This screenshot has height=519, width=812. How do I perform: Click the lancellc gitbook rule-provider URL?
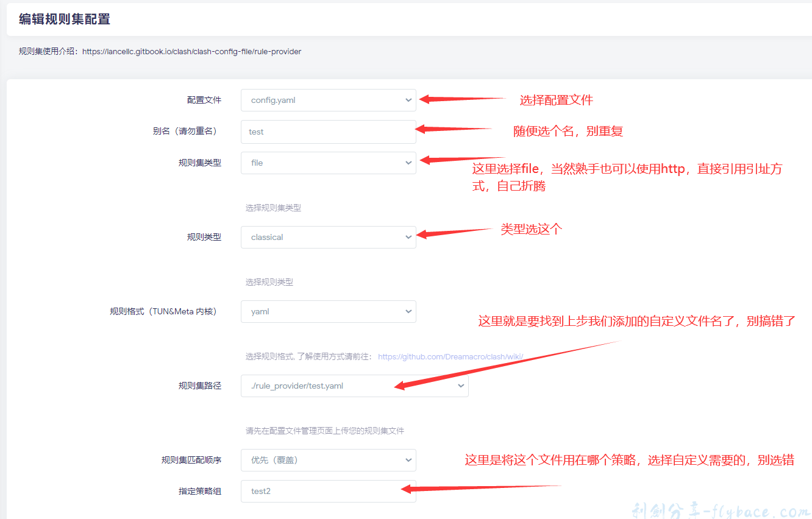(x=191, y=52)
